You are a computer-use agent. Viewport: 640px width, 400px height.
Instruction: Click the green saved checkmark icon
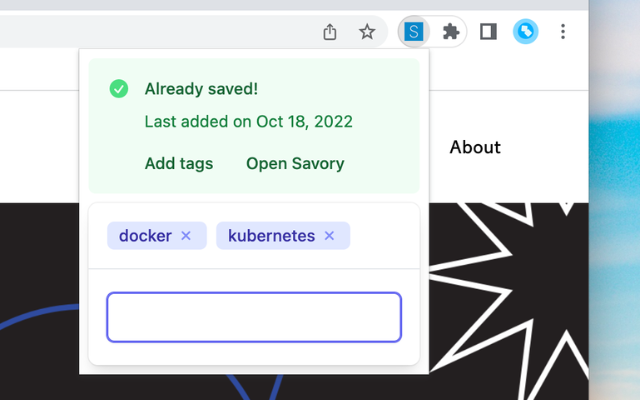[119, 89]
